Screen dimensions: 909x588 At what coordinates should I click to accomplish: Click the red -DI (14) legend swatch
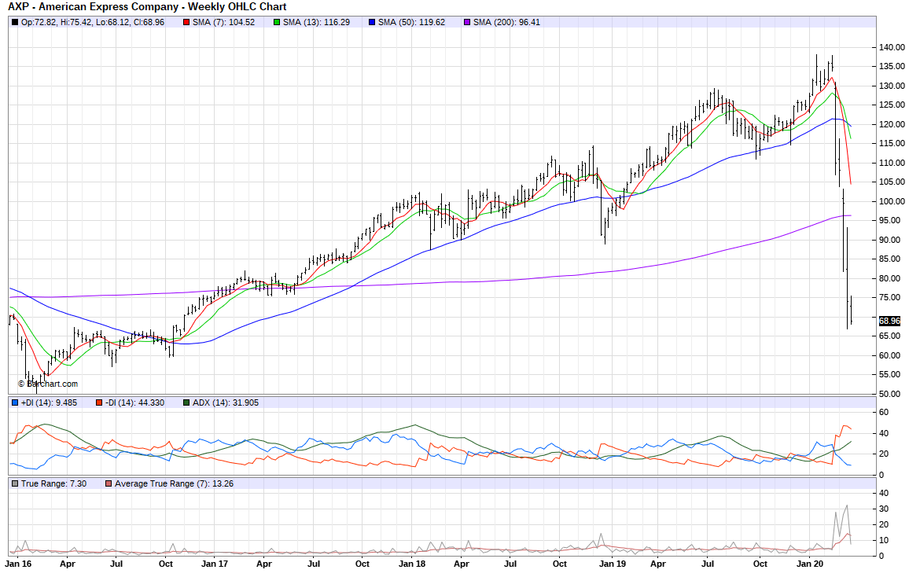coord(99,402)
